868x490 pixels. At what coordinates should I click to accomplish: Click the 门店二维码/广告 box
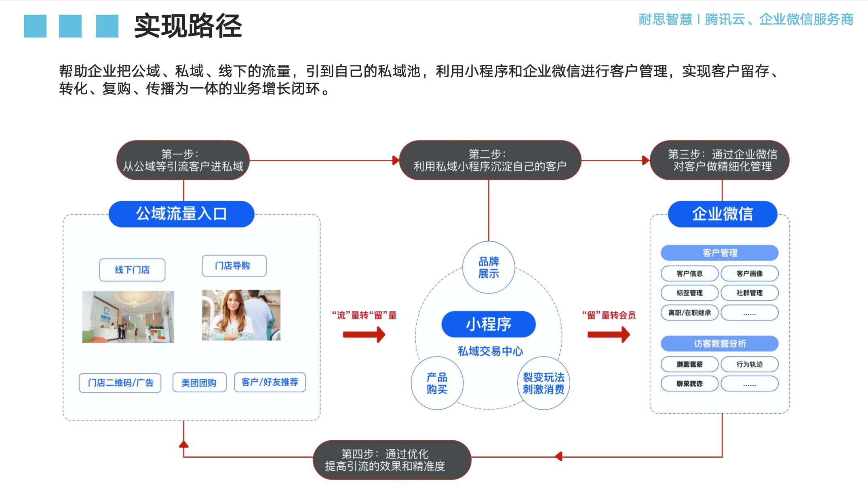pyautogui.click(x=120, y=383)
